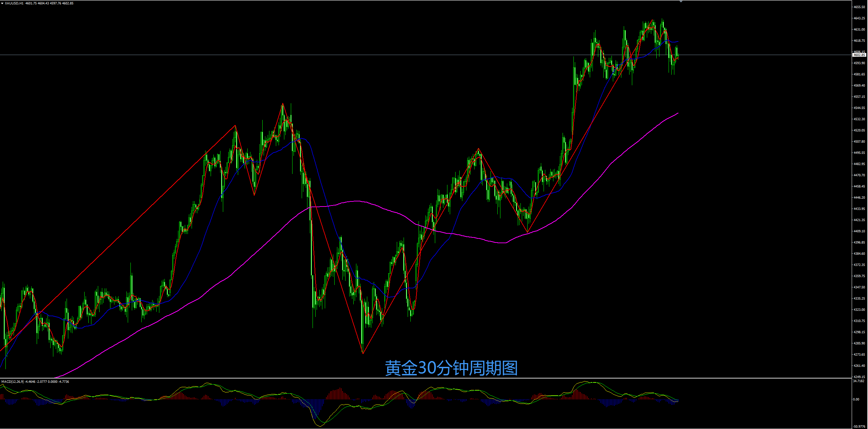Image resolution: width=868 pixels, height=429 pixels.
Task: Click the MACD scale value 34.7182
Action: tap(858, 381)
